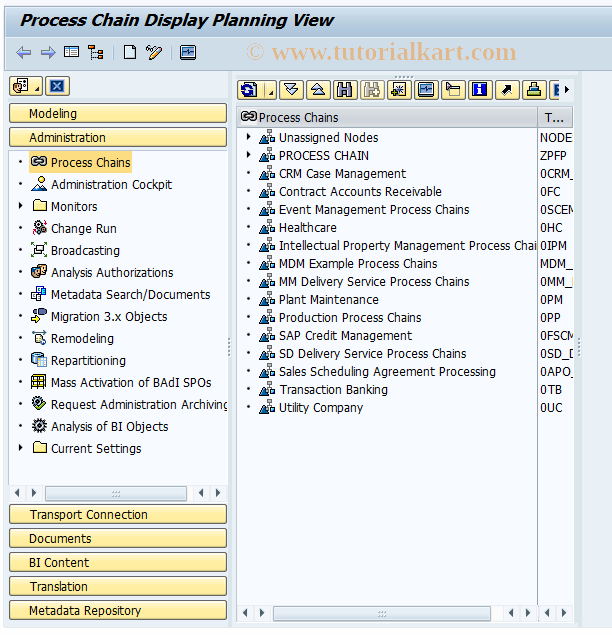The image size is (612, 635).
Task: Open the navigation window list icon
Action: 72,52
